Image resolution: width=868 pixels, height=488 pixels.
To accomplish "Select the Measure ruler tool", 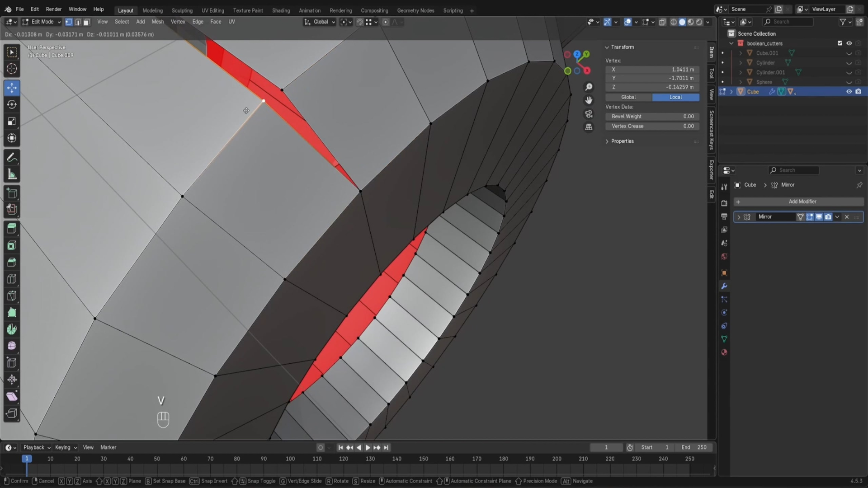I will coord(12,175).
